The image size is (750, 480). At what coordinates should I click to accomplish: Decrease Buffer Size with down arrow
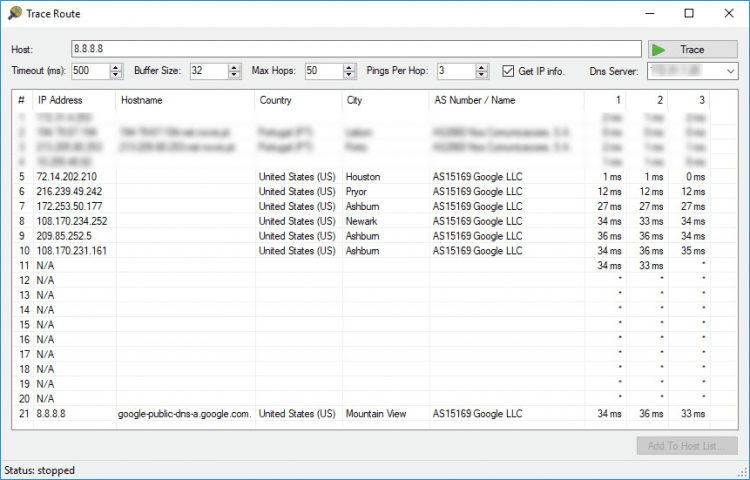pos(235,75)
